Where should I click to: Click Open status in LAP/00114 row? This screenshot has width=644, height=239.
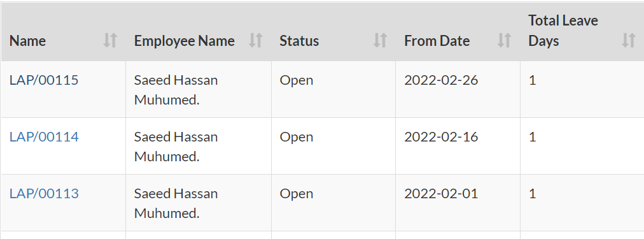[297, 138]
